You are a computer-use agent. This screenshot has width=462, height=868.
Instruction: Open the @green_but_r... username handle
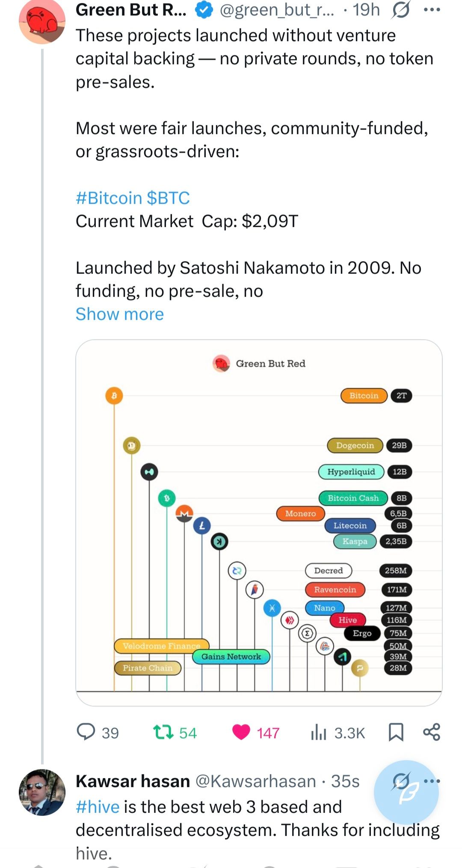point(277,10)
